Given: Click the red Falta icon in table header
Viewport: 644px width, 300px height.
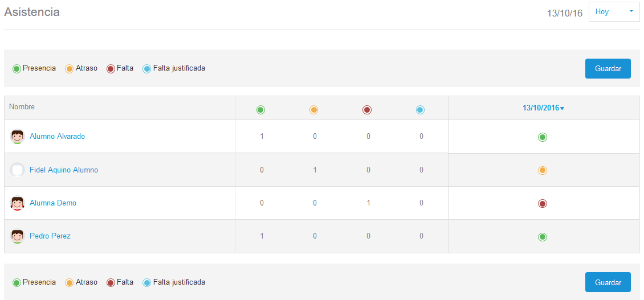Looking at the screenshot, I should (x=367, y=110).
